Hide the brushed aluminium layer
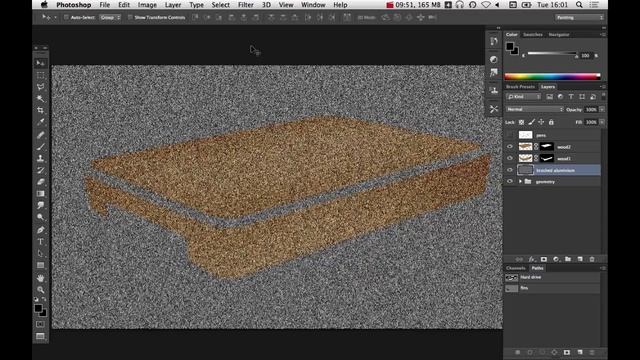Image resolution: width=640 pixels, height=360 pixels. pyautogui.click(x=510, y=170)
